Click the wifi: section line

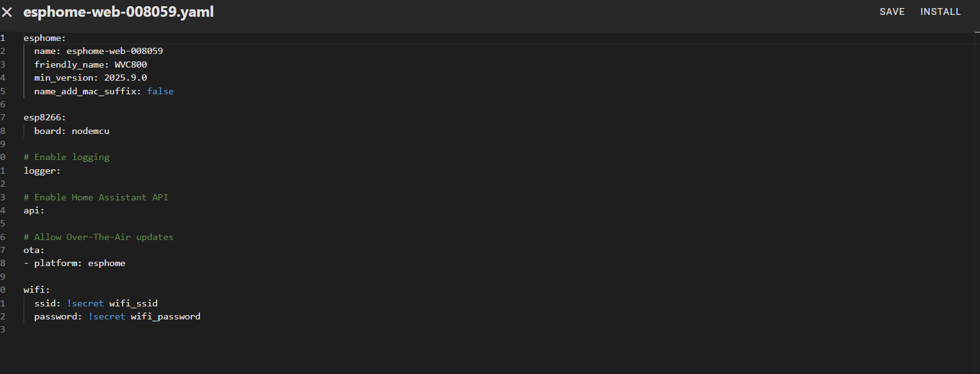pyautogui.click(x=37, y=290)
